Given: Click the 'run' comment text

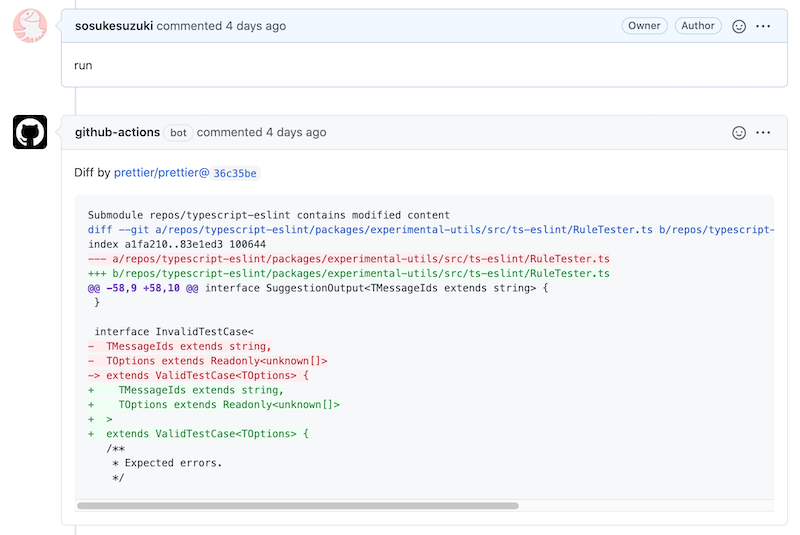Looking at the screenshot, I should tap(84, 65).
